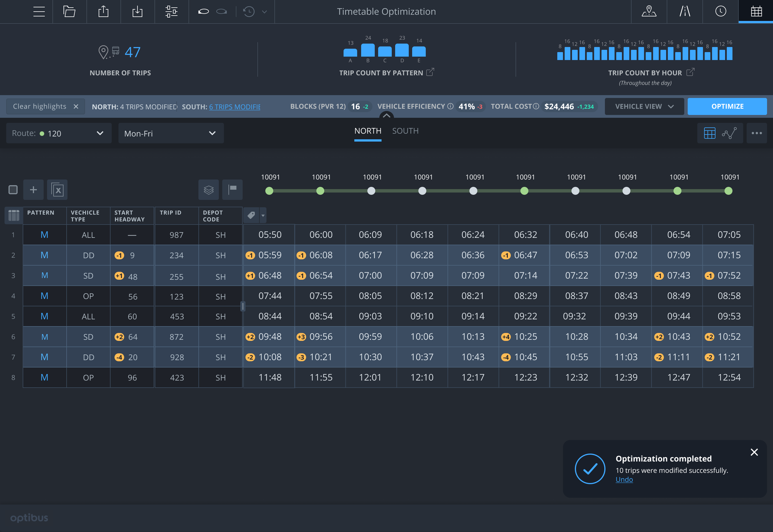773x532 pixels.
Task: Undo the completed optimization via the Undo link
Action: [x=624, y=479]
